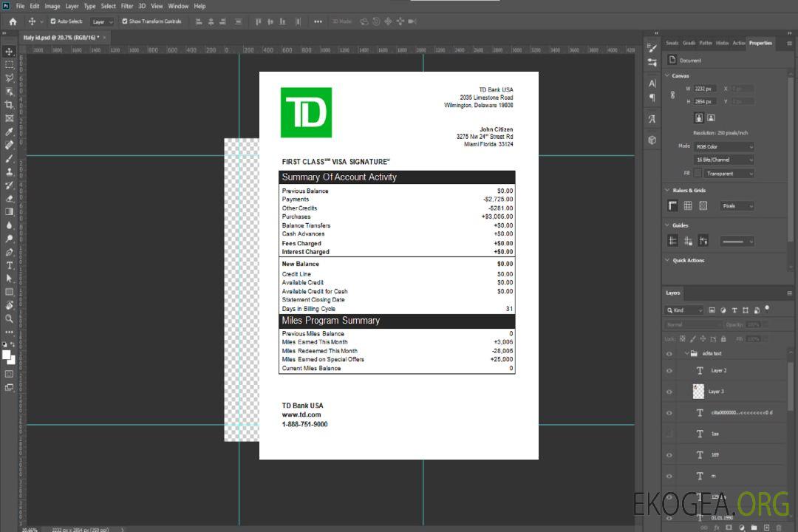Click link icon constraining canvas width and height
The height and width of the screenshot is (532, 798).
coord(673,95)
